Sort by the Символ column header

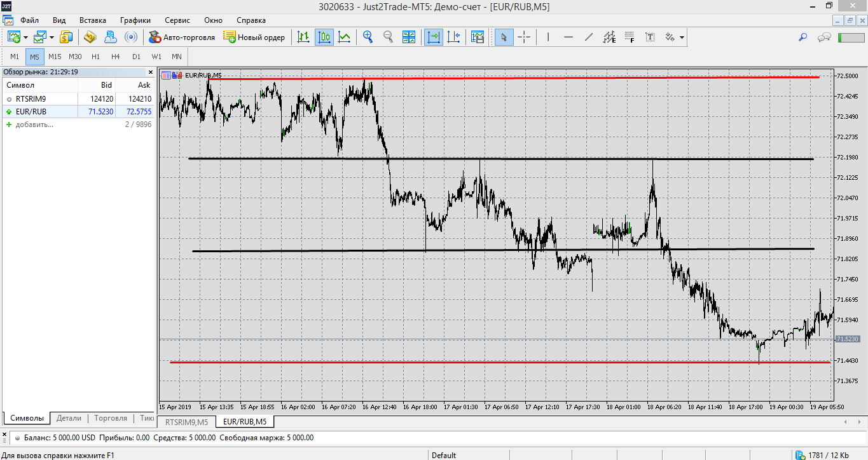(x=40, y=85)
